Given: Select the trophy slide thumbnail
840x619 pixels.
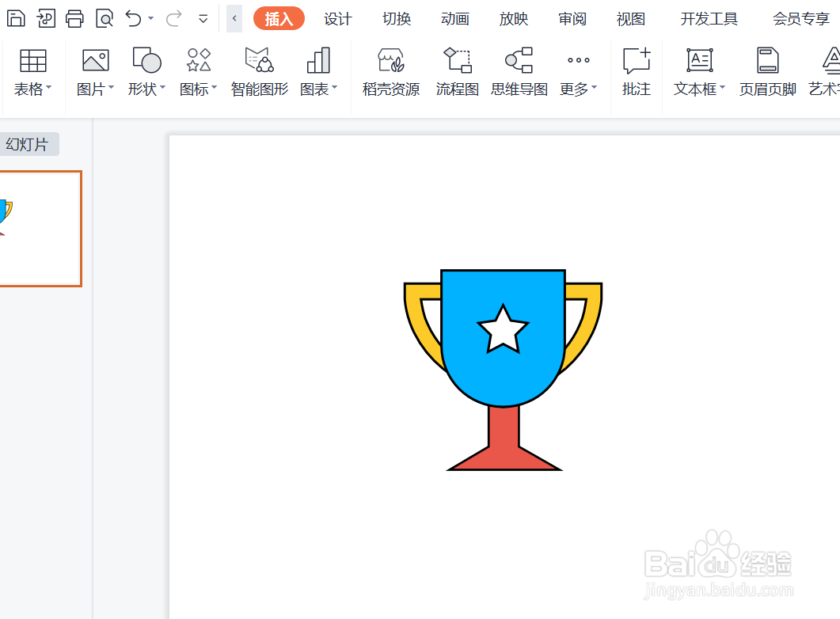Looking at the screenshot, I should [x=40, y=229].
